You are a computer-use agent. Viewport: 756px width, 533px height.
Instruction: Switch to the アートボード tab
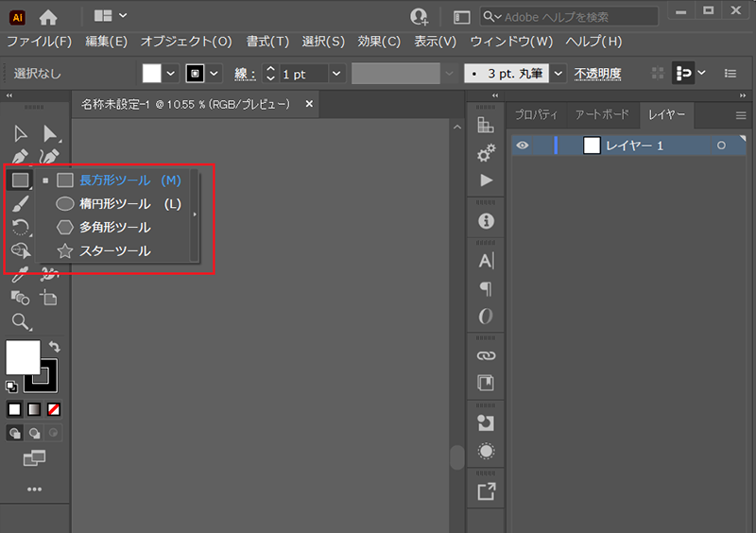click(602, 114)
